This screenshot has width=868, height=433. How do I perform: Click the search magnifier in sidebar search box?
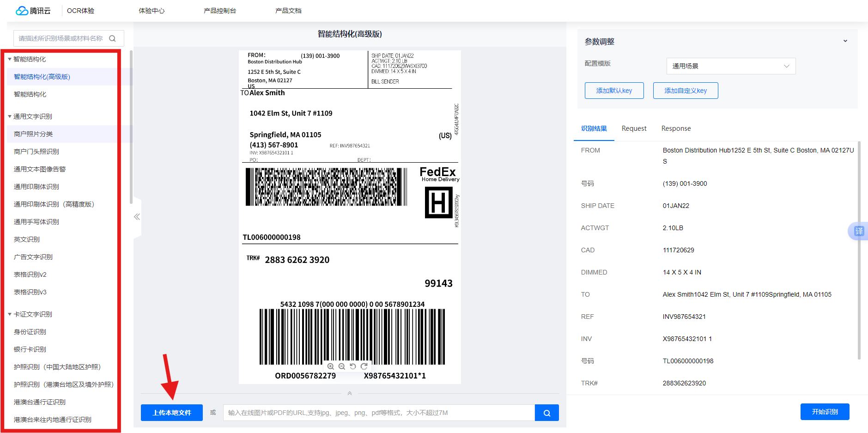click(112, 38)
